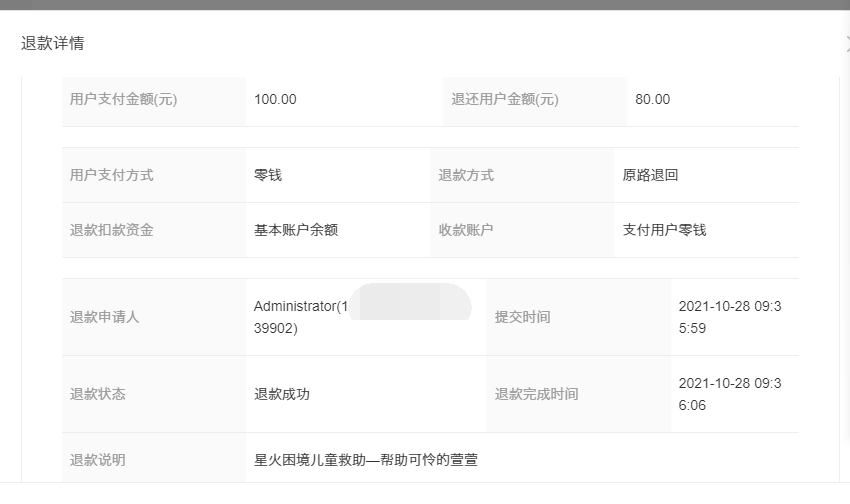The image size is (850, 504).
Task: Select the 退款说明 label
Action: coord(98,460)
